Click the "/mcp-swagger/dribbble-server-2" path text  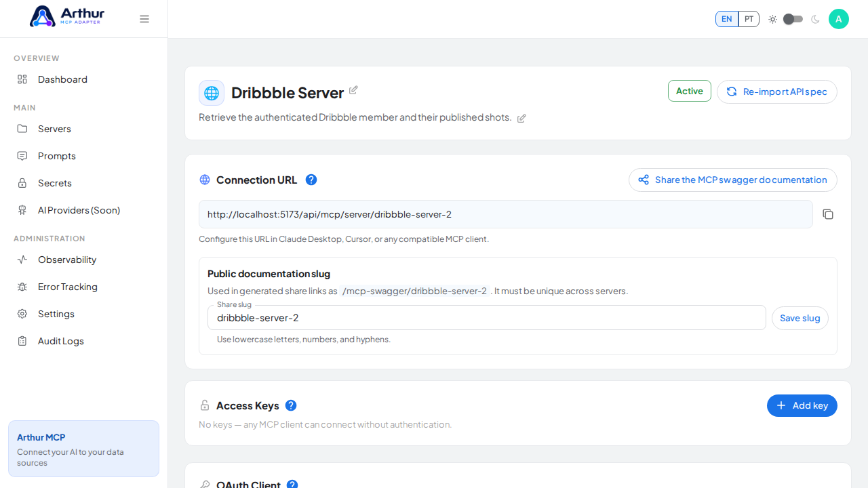point(414,291)
